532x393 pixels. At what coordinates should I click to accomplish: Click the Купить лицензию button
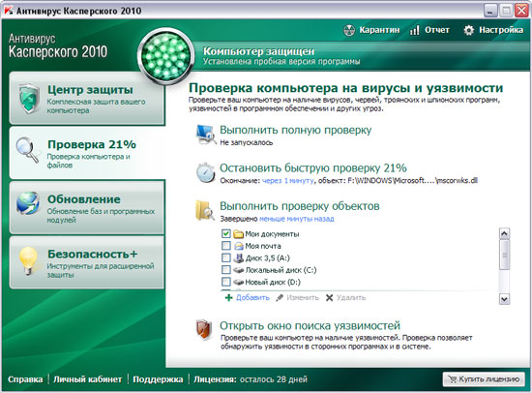(484, 379)
